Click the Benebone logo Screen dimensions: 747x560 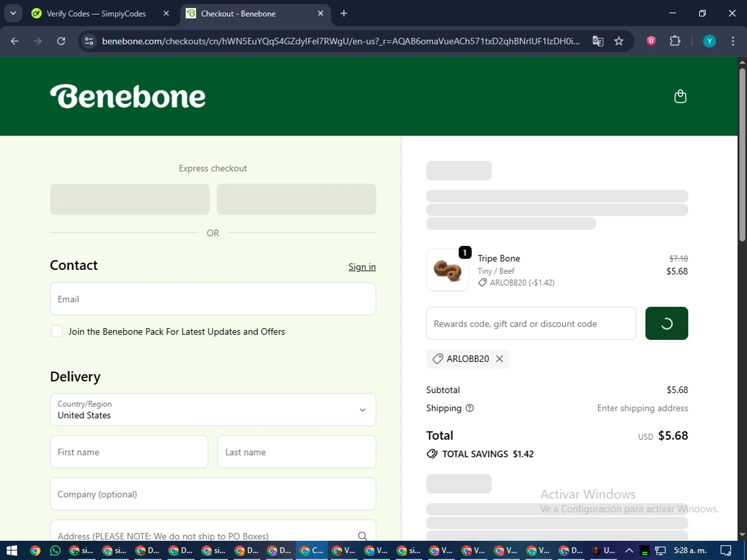tap(127, 96)
